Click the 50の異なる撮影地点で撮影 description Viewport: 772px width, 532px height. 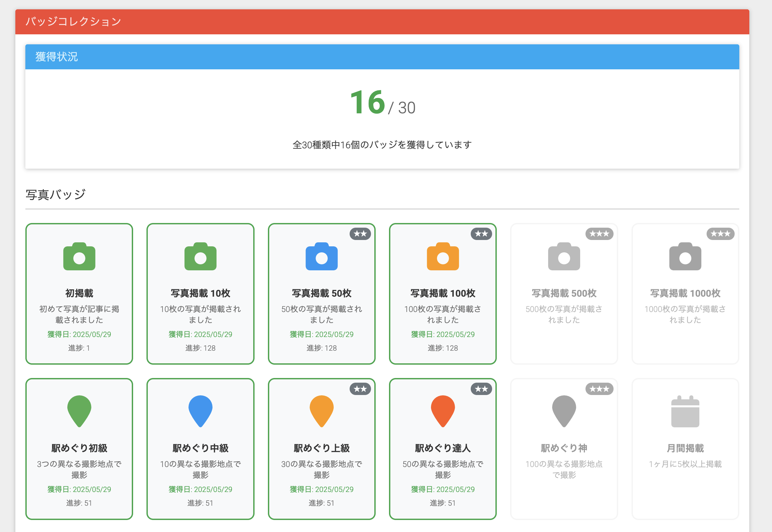pyautogui.click(x=443, y=469)
